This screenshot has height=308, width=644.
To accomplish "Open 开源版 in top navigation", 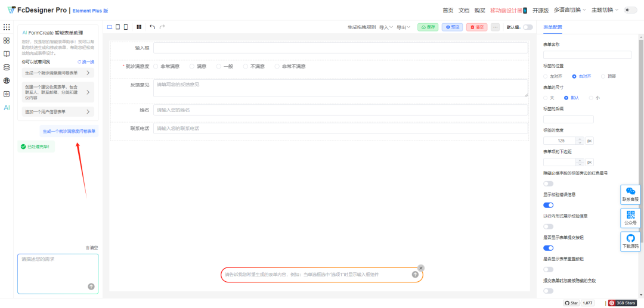I will 540,10.
